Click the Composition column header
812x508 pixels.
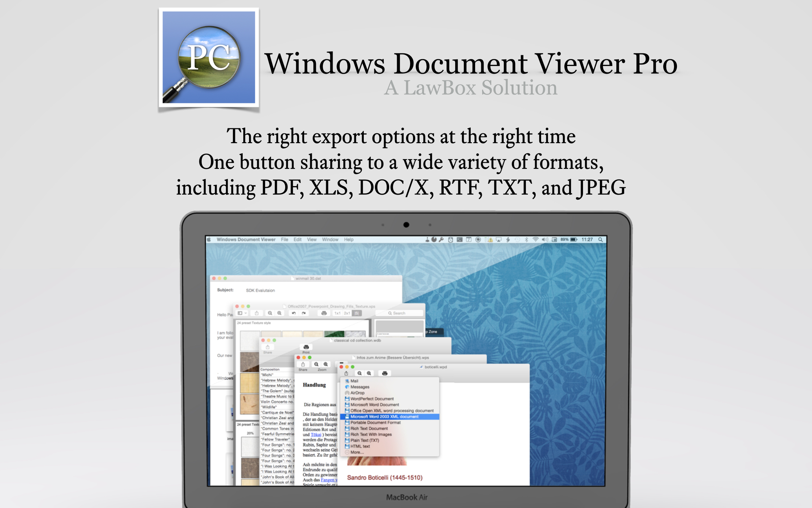[x=277, y=370]
